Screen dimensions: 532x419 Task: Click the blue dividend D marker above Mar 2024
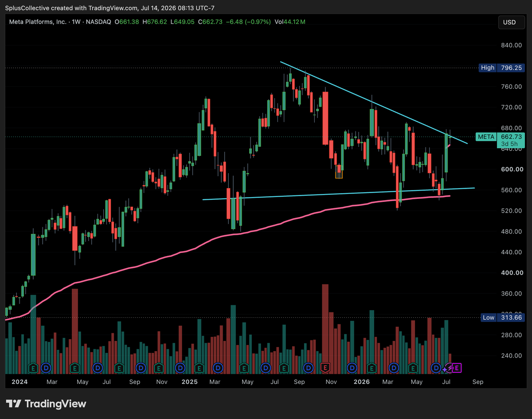(46, 368)
